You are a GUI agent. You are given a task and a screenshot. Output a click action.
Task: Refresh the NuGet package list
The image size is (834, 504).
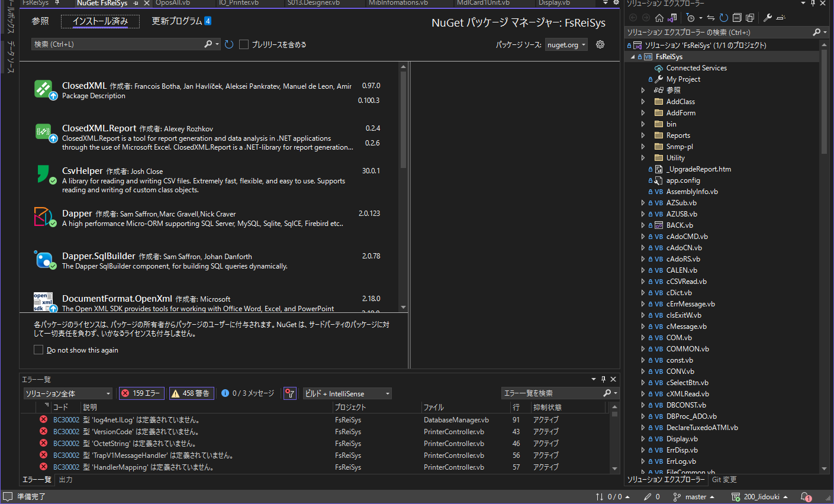click(229, 44)
